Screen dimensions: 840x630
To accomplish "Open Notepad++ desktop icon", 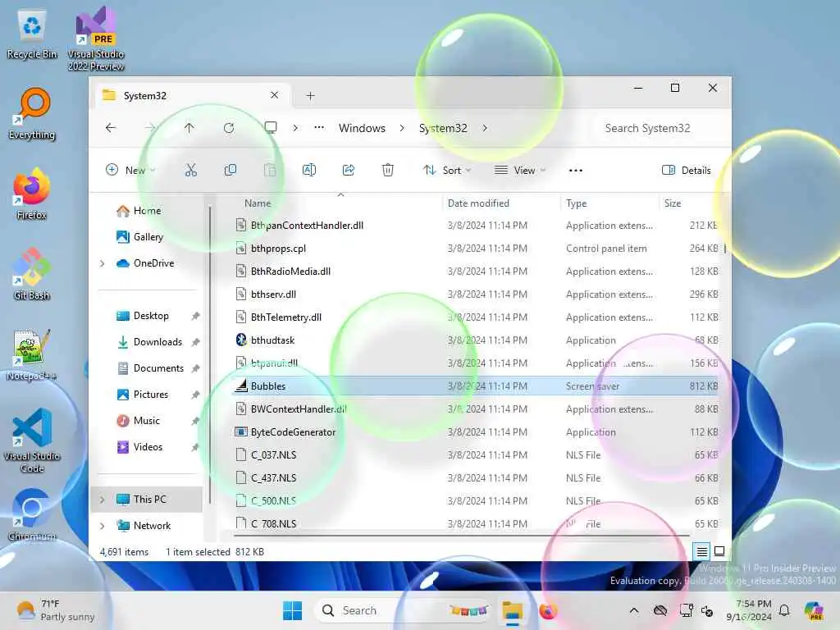I will click(x=32, y=355).
